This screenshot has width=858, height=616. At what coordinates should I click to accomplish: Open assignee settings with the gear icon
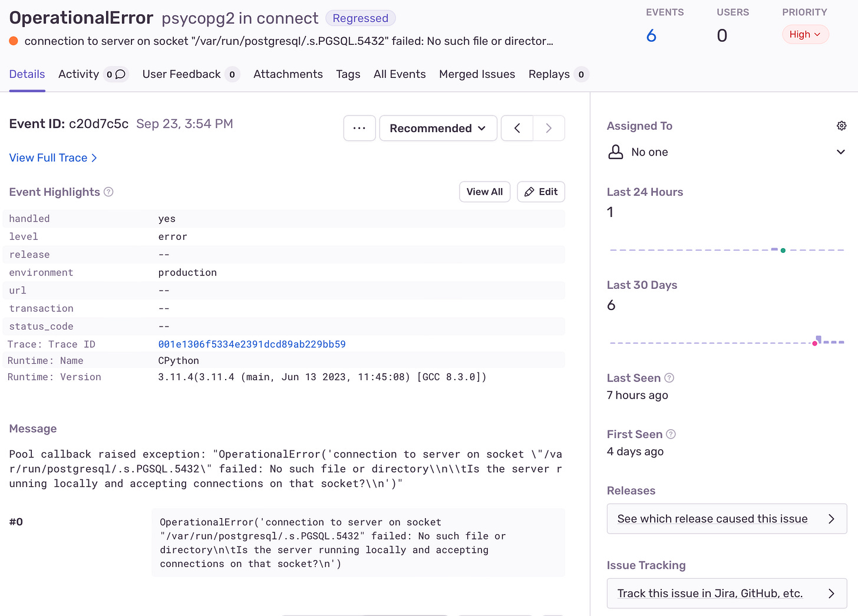click(x=841, y=126)
